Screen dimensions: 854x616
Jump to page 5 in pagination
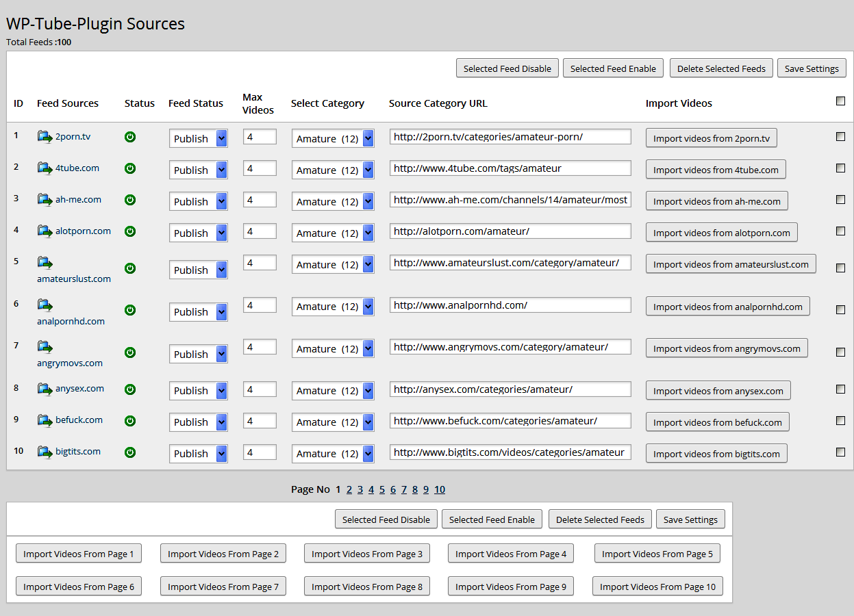(382, 489)
